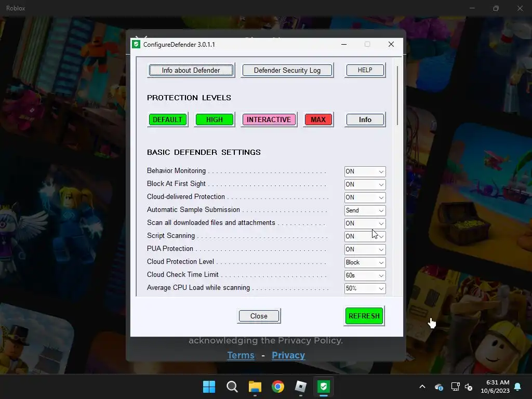Image resolution: width=532 pixels, height=399 pixels.
Task: Open the Terms link in Roblox
Action: [241, 355]
